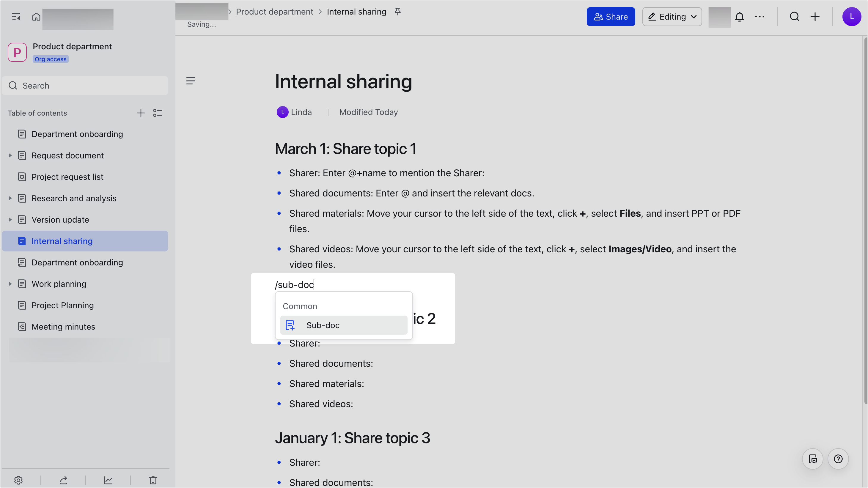
Task: Open the trash bin icon
Action: [x=153, y=480]
